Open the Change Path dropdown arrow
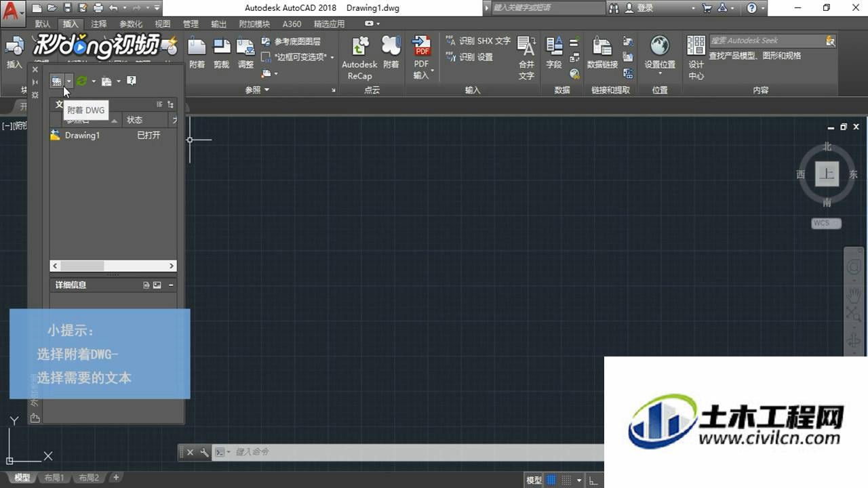 (x=119, y=81)
